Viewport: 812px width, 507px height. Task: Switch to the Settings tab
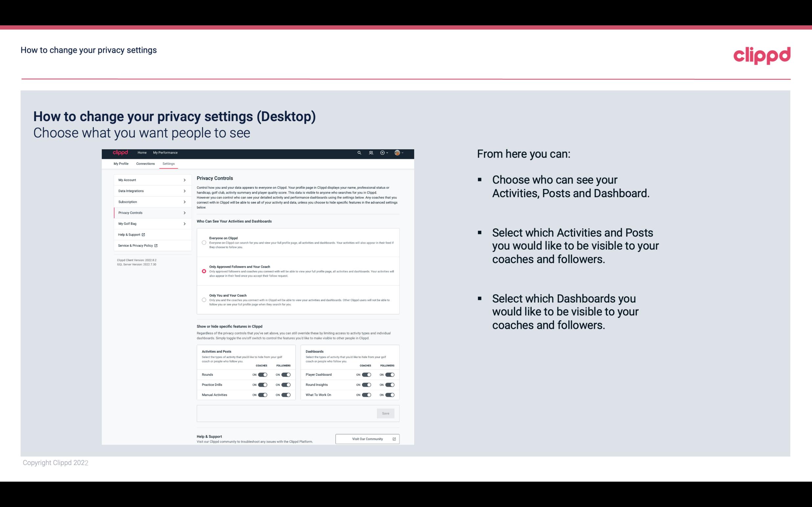tap(169, 163)
